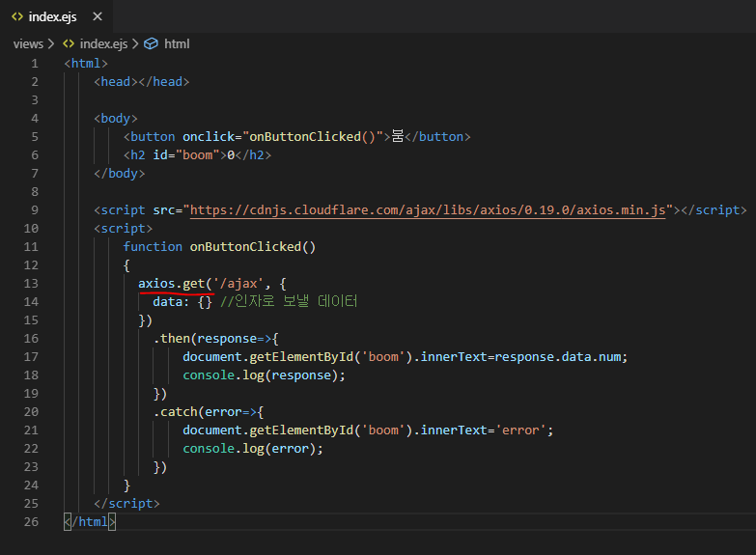This screenshot has height=555, width=756.
Task: Open the html symbol breadcrumb
Action: coord(177,43)
